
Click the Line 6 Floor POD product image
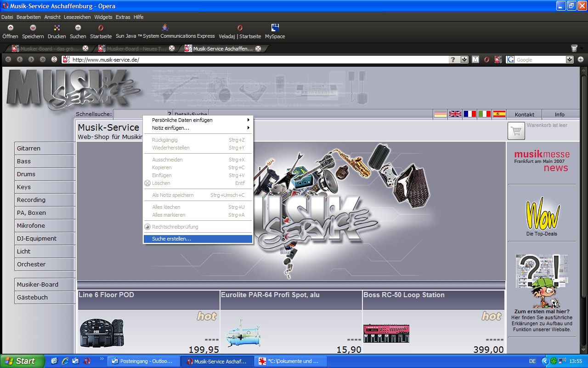(102, 333)
